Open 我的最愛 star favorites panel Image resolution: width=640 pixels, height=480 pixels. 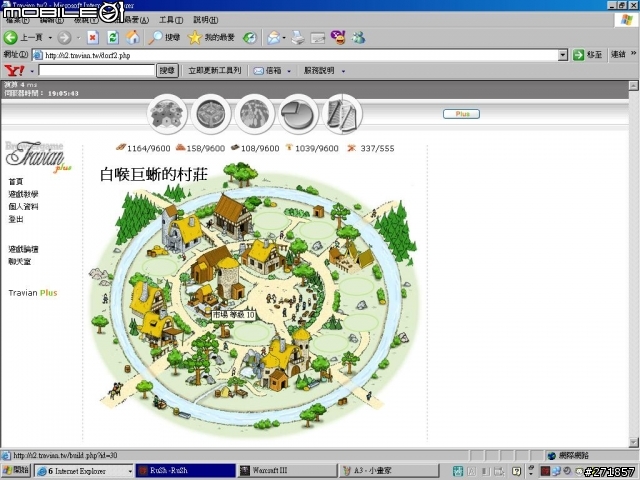(x=211, y=38)
